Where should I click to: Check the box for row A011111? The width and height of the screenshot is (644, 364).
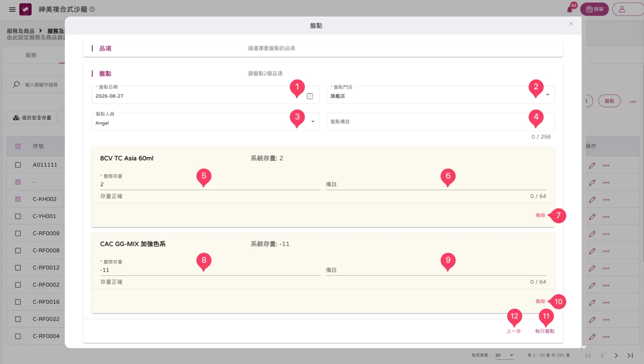coord(18,165)
